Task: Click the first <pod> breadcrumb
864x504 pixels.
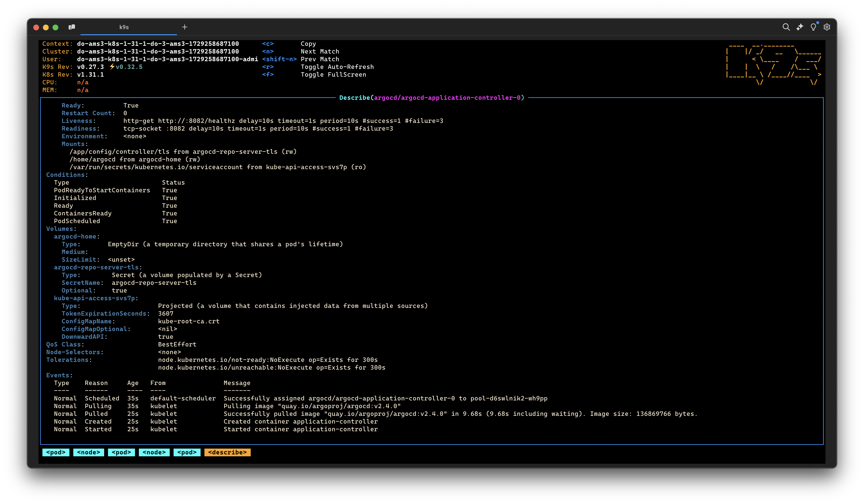Action: coord(55,452)
